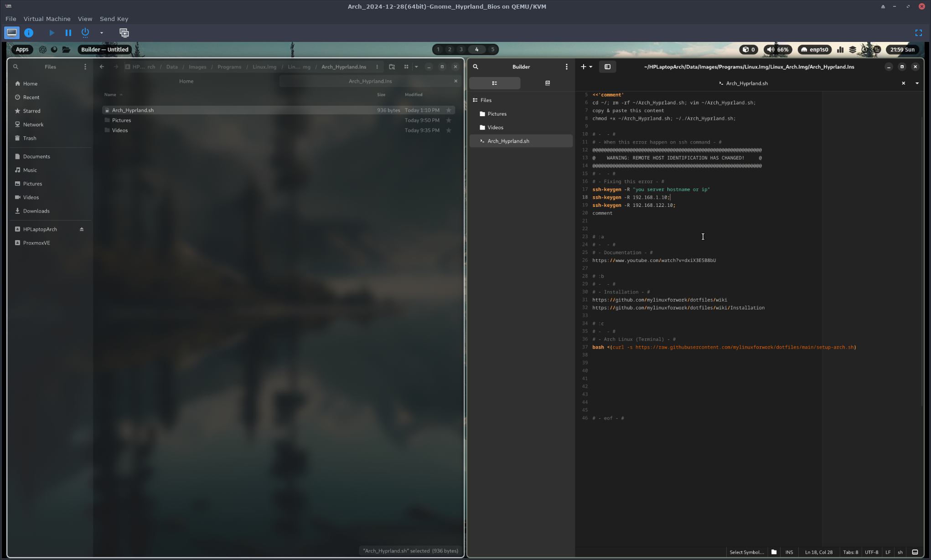Click Select Symbol… button
The width and height of the screenshot is (931, 560).
(x=746, y=552)
